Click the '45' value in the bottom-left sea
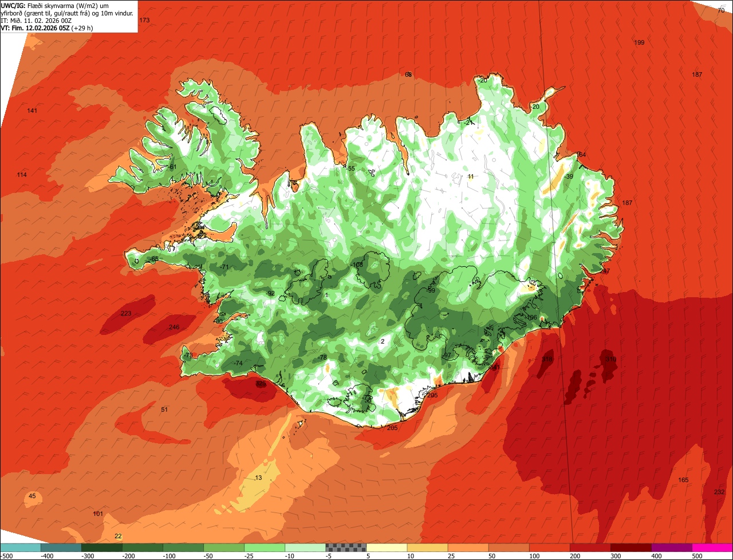This screenshot has height=560, width=733. tap(32, 496)
